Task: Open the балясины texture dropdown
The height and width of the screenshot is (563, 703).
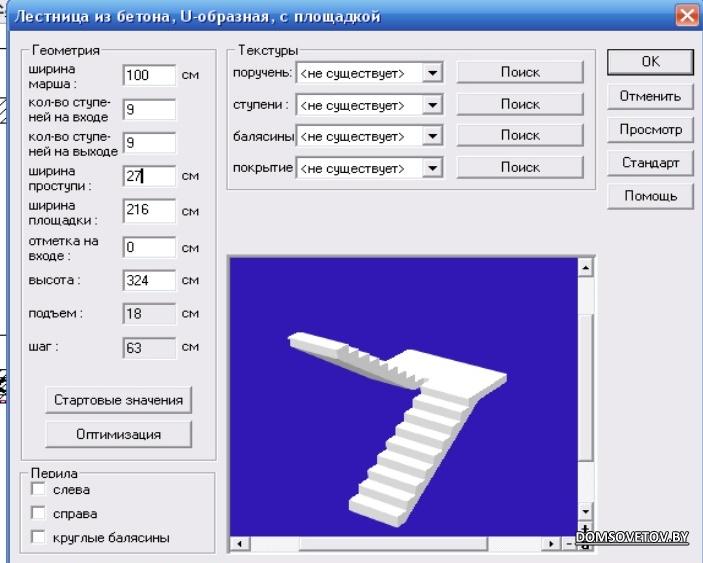Action: [433, 136]
